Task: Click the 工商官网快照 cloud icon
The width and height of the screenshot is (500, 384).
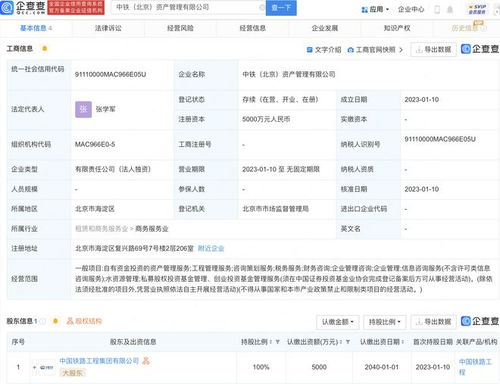Action: (x=350, y=50)
